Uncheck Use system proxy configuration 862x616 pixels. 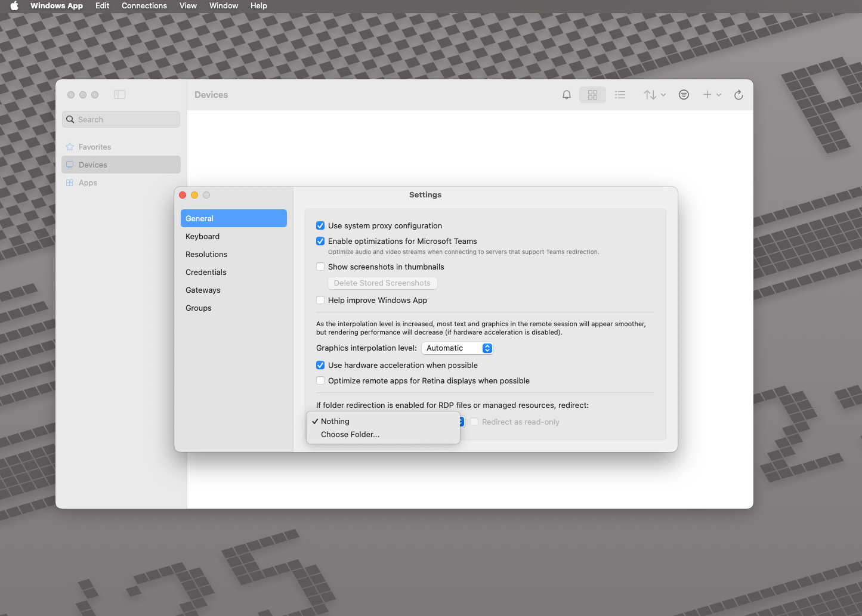(320, 225)
